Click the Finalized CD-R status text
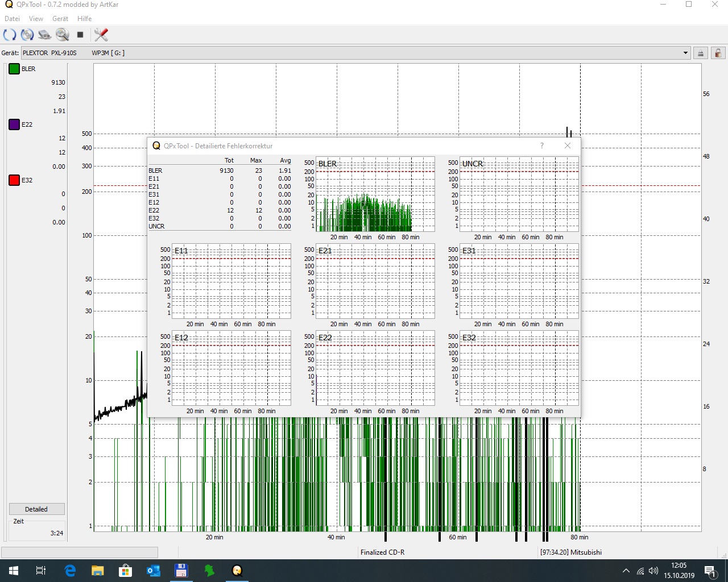 (x=382, y=552)
